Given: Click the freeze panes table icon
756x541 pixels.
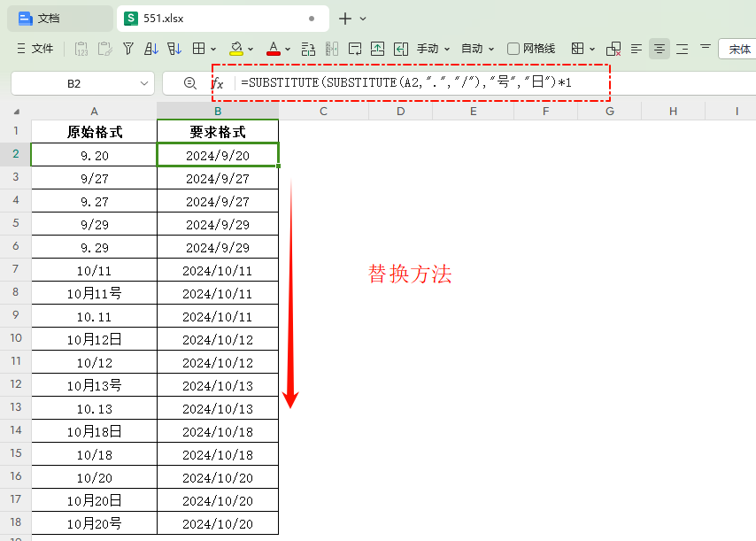Looking at the screenshot, I should click(x=577, y=49).
